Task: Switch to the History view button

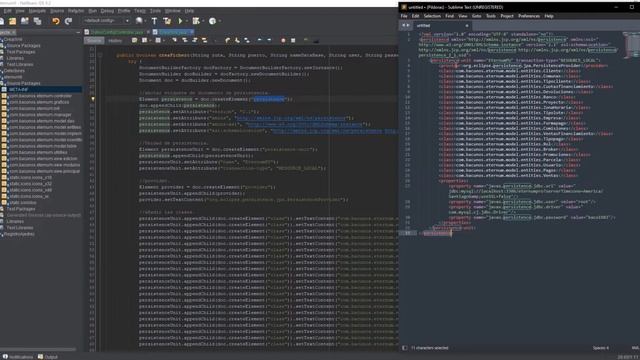Action: (115, 40)
